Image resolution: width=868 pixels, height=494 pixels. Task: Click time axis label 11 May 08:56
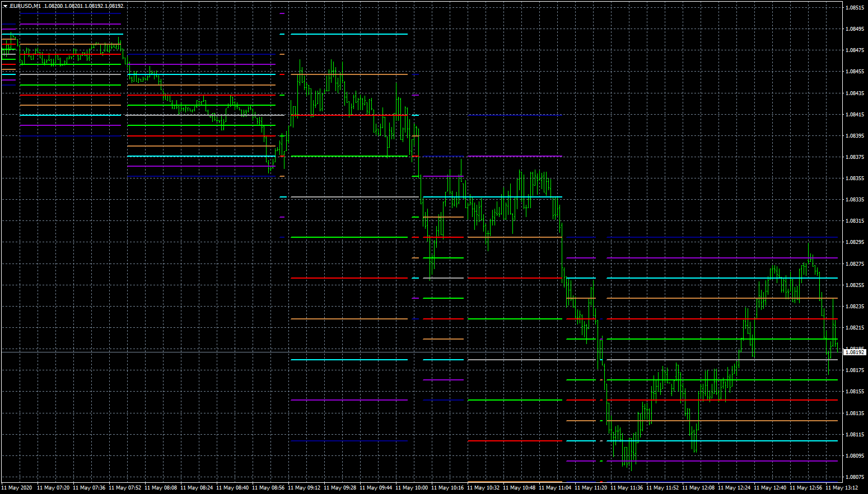(268, 488)
